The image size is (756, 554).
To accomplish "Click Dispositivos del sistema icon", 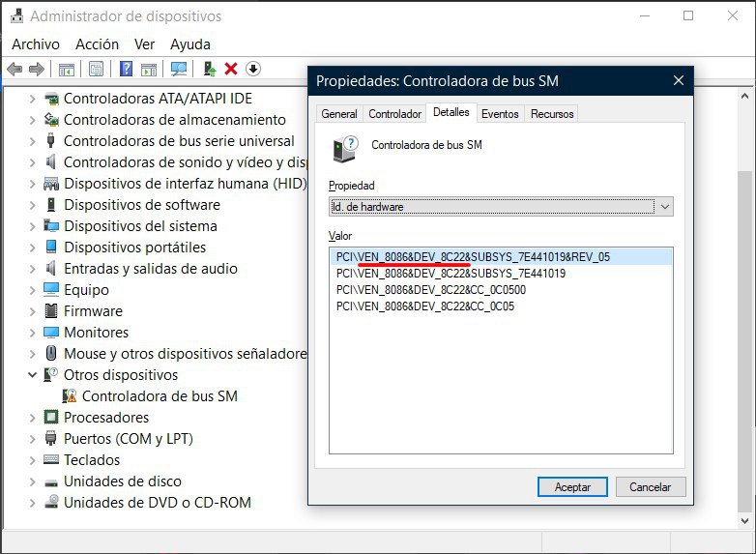I will pos(51,225).
